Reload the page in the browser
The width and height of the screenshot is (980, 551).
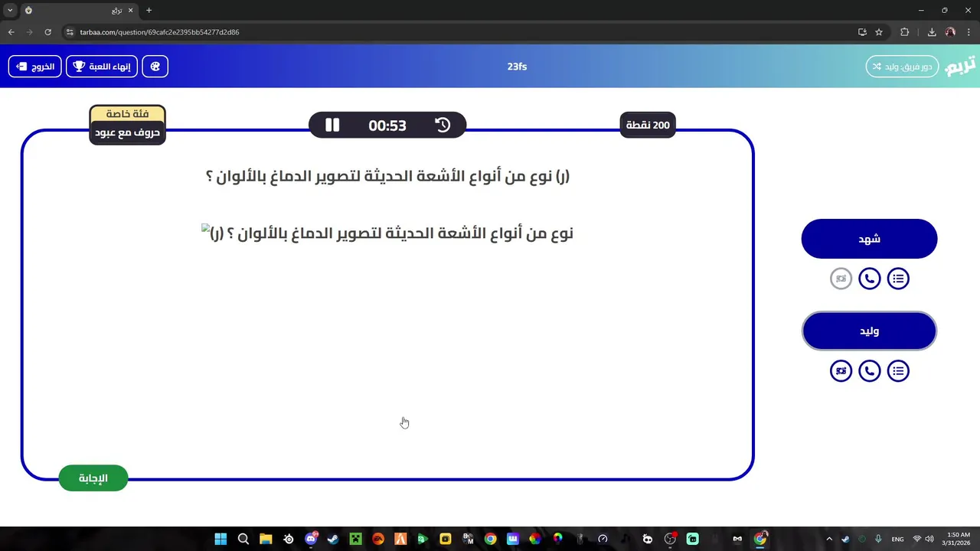pos(48,32)
